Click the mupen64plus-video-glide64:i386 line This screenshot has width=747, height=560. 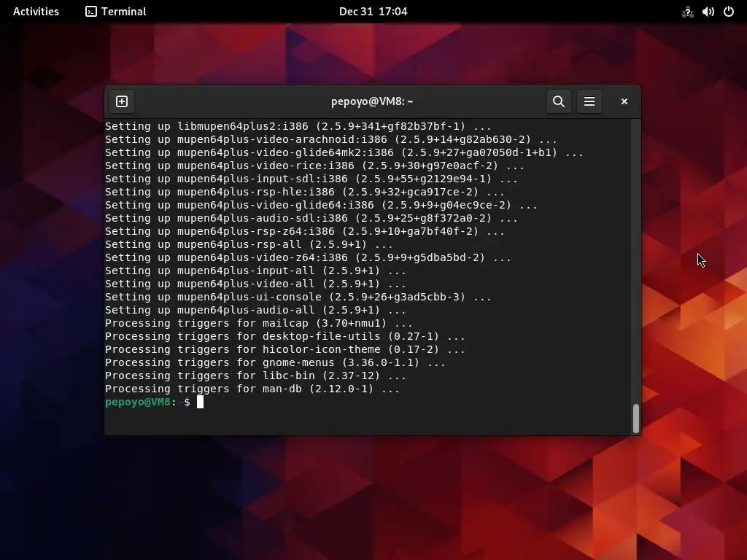[x=322, y=205]
